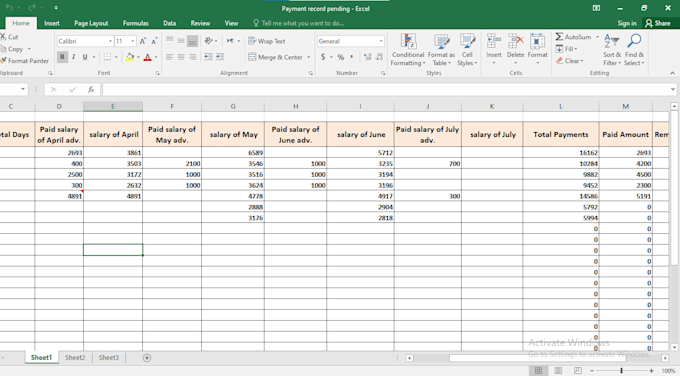Open the font color dropdown arrow

(156, 57)
